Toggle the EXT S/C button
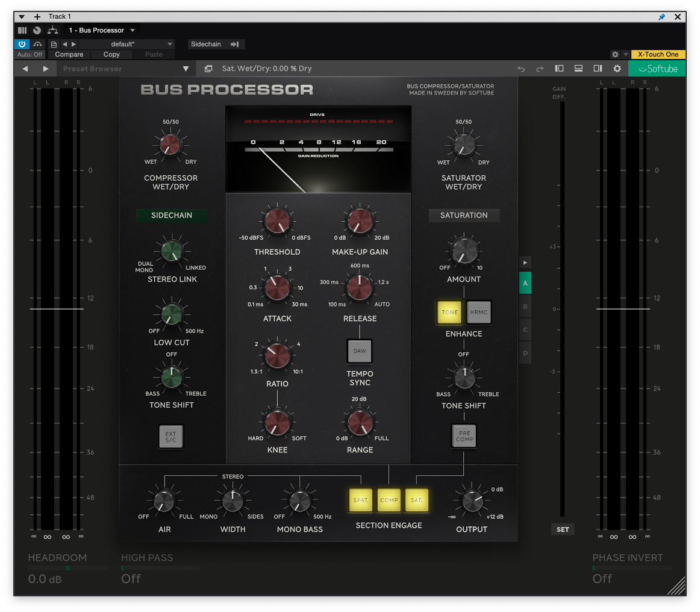 (171, 437)
